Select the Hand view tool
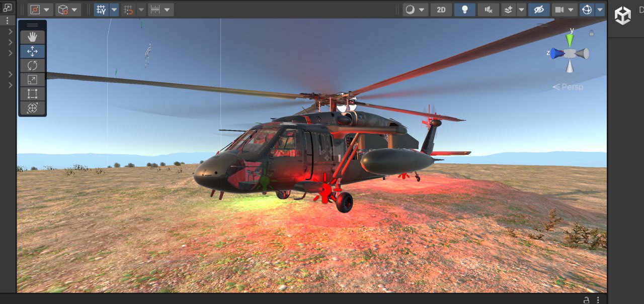Viewport: 644px width, 304px height. (x=32, y=37)
